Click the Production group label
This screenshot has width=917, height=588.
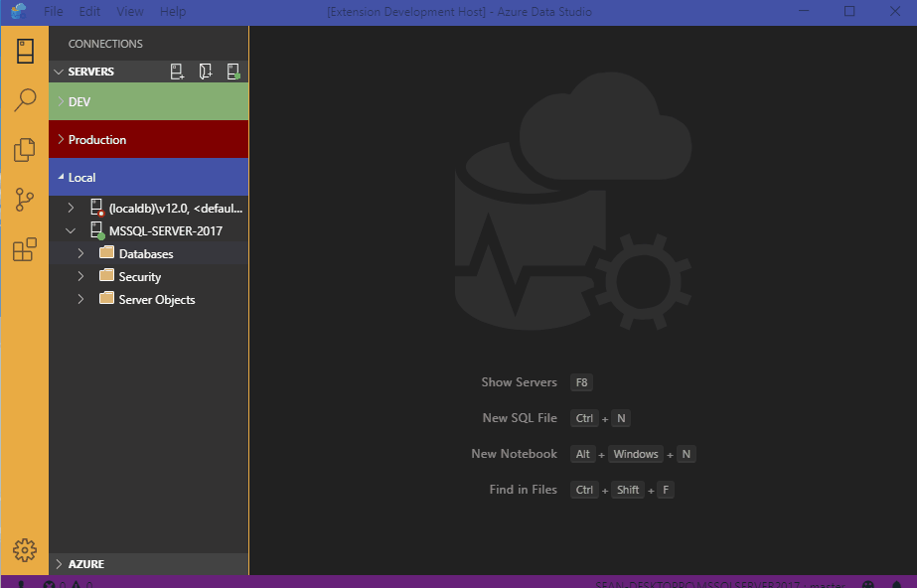[97, 140]
